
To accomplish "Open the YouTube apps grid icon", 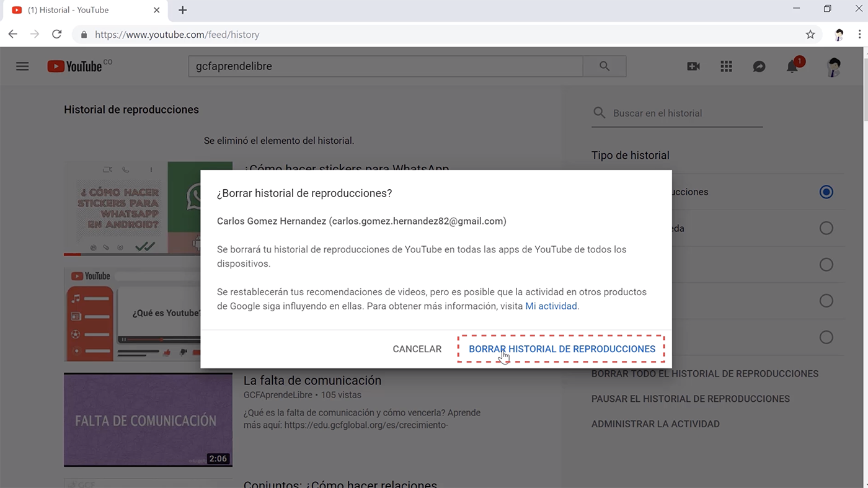I will 726,66.
